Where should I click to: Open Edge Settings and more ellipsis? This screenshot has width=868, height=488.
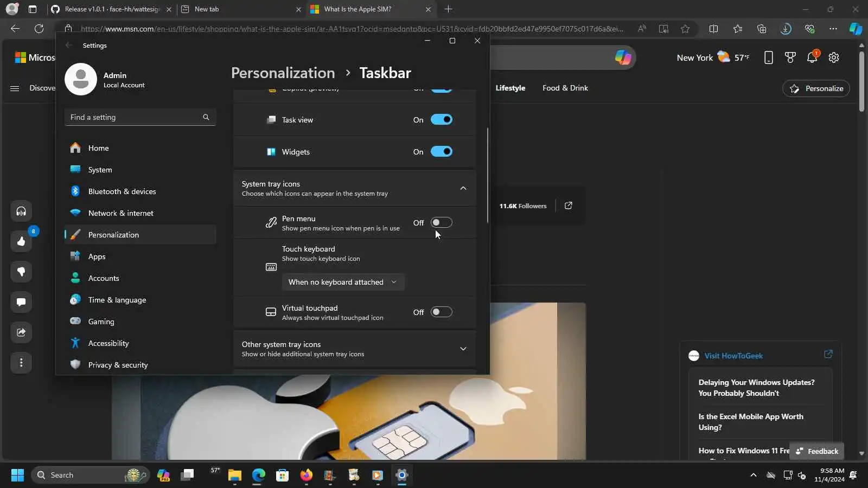pyautogui.click(x=833, y=29)
